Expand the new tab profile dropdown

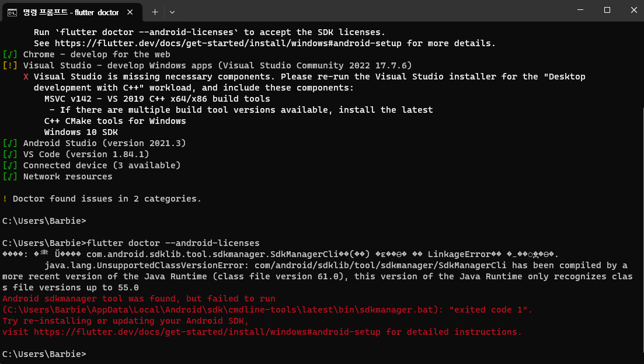click(x=172, y=12)
